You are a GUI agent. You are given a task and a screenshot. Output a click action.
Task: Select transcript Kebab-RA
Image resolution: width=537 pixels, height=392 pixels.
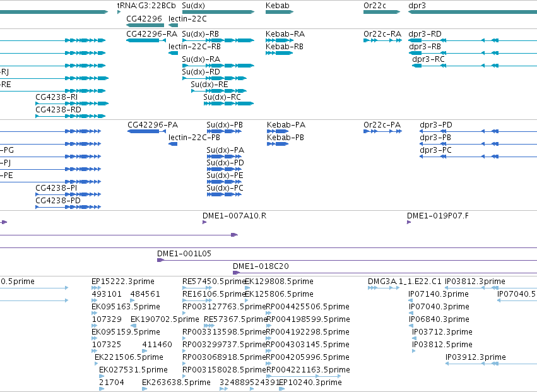click(285, 34)
